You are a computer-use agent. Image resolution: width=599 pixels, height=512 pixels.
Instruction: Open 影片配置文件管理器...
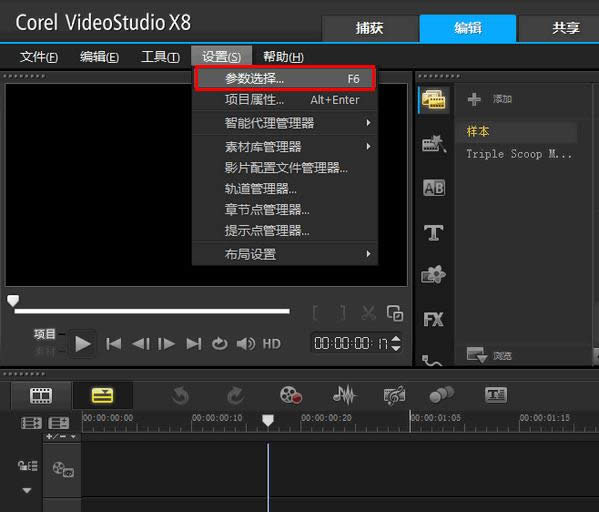click(x=285, y=167)
